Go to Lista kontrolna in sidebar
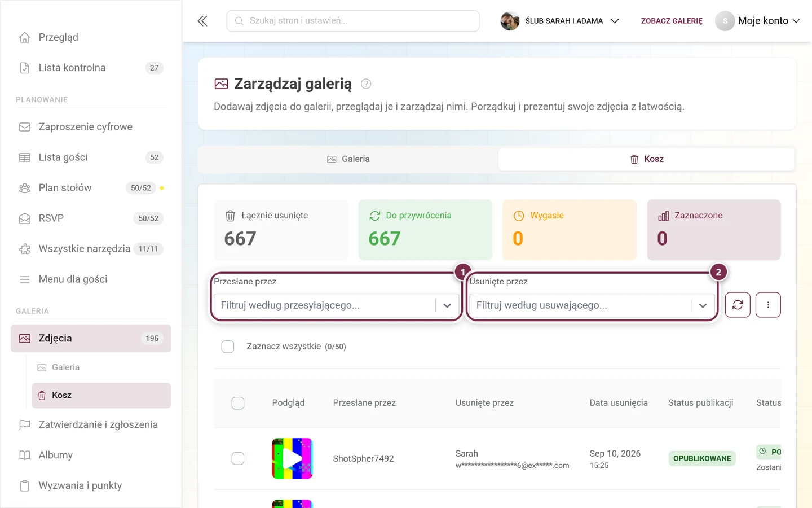This screenshot has width=812, height=508. [x=91, y=68]
